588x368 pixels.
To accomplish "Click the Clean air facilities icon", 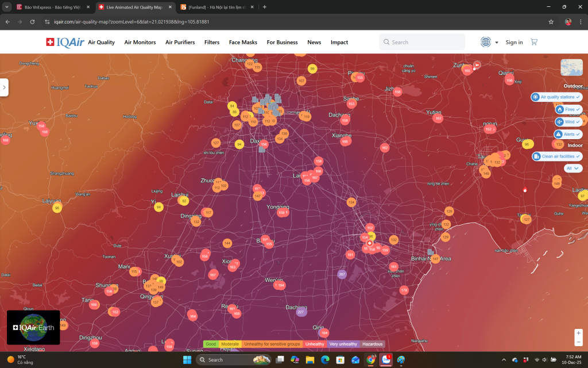I will coord(537,156).
